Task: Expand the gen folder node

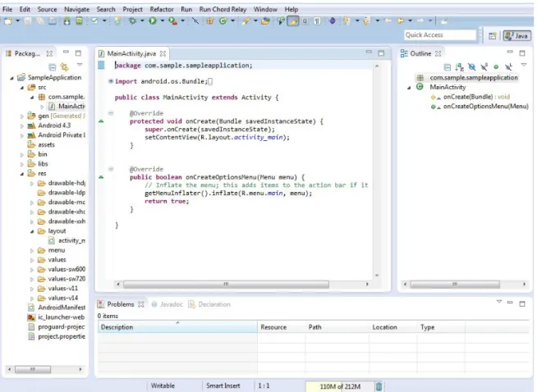Action: click(22, 116)
